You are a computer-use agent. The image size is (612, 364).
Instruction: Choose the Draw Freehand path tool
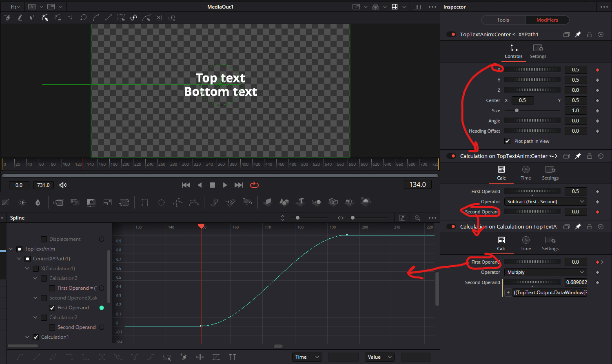tap(20, 18)
